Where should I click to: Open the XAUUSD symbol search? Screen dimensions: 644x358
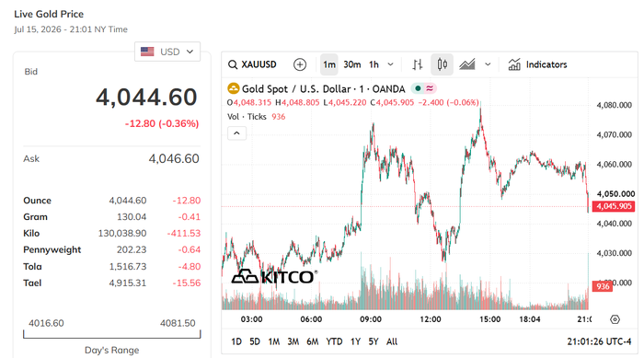(x=252, y=64)
